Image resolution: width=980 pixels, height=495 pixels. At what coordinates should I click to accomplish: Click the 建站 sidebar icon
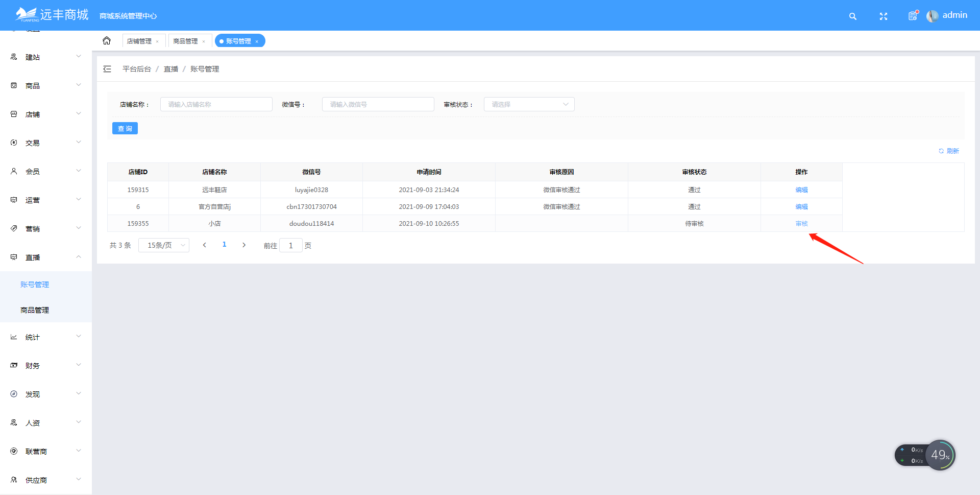point(14,57)
